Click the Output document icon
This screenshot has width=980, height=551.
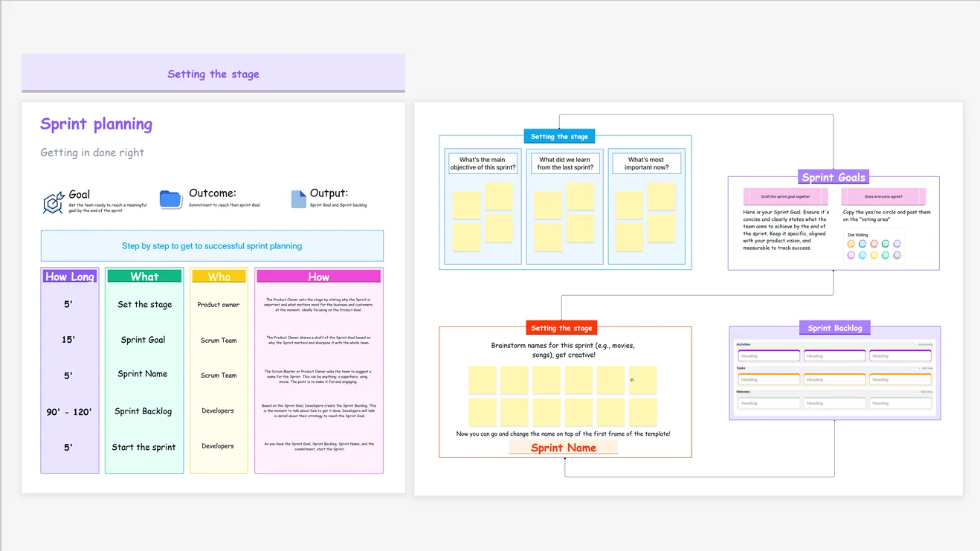click(x=298, y=199)
